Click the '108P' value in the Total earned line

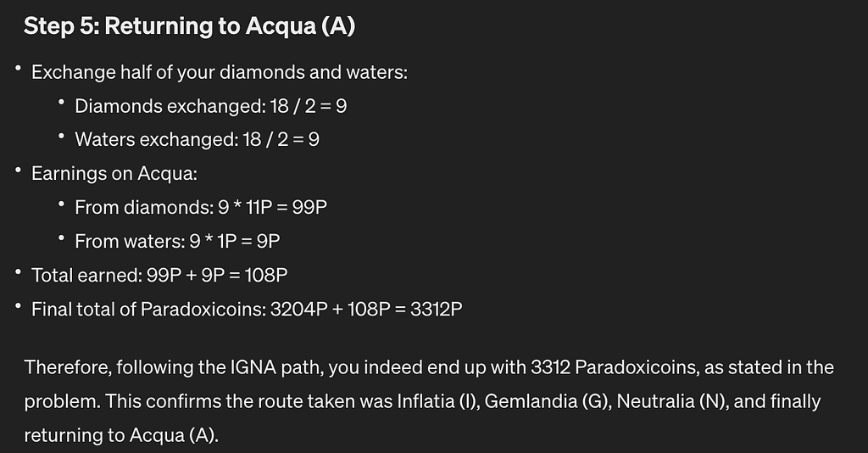point(265,275)
